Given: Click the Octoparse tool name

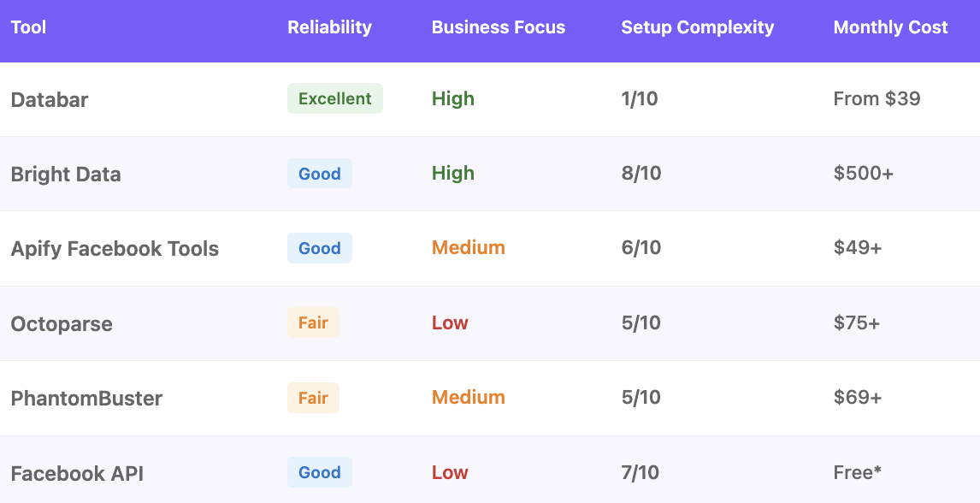Looking at the screenshot, I should click(x=62, y=323).
